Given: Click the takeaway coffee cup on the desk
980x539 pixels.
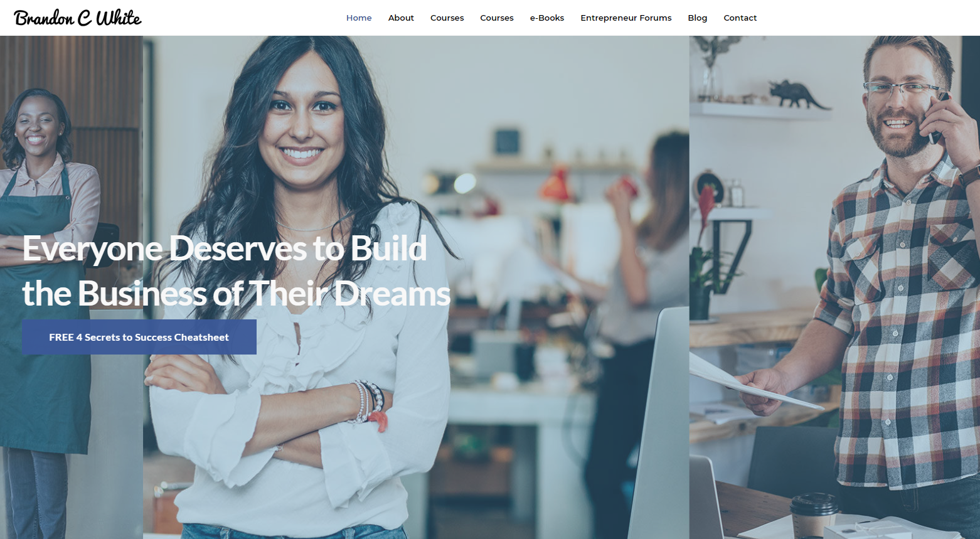Looking at the screenshot, I should pyautogui.click(x=814, y=514).
